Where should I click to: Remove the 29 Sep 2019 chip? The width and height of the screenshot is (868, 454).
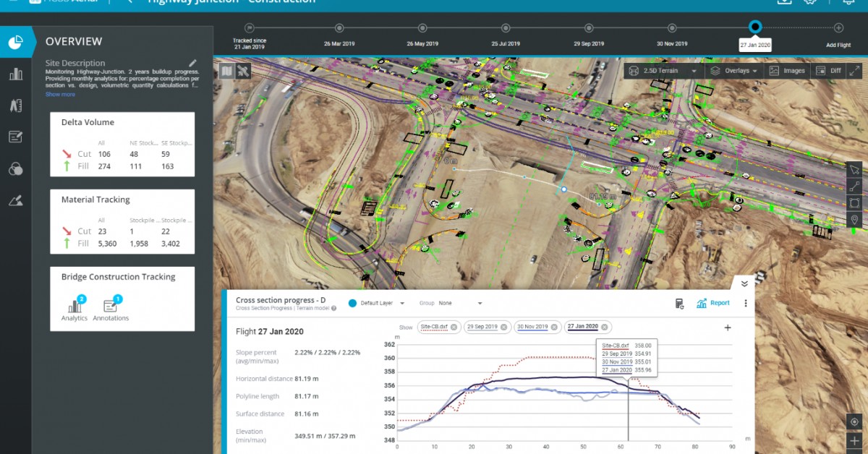pos(504,327)
